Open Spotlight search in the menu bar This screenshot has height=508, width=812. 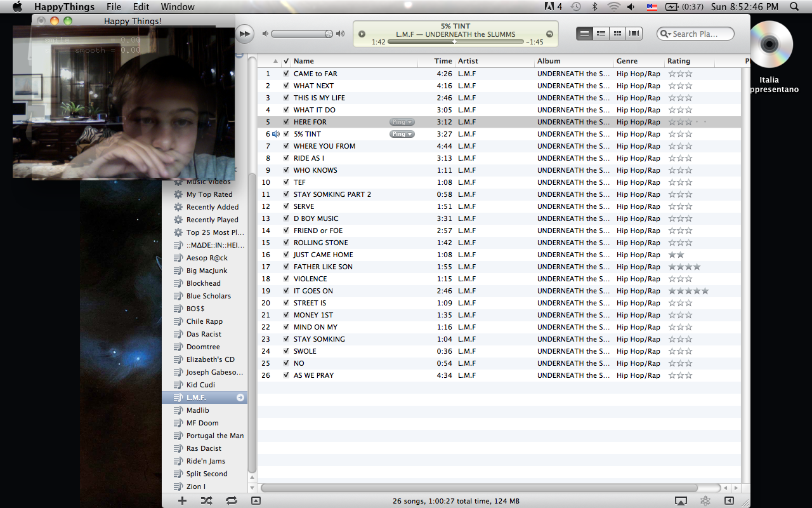(x=794, y=7)
